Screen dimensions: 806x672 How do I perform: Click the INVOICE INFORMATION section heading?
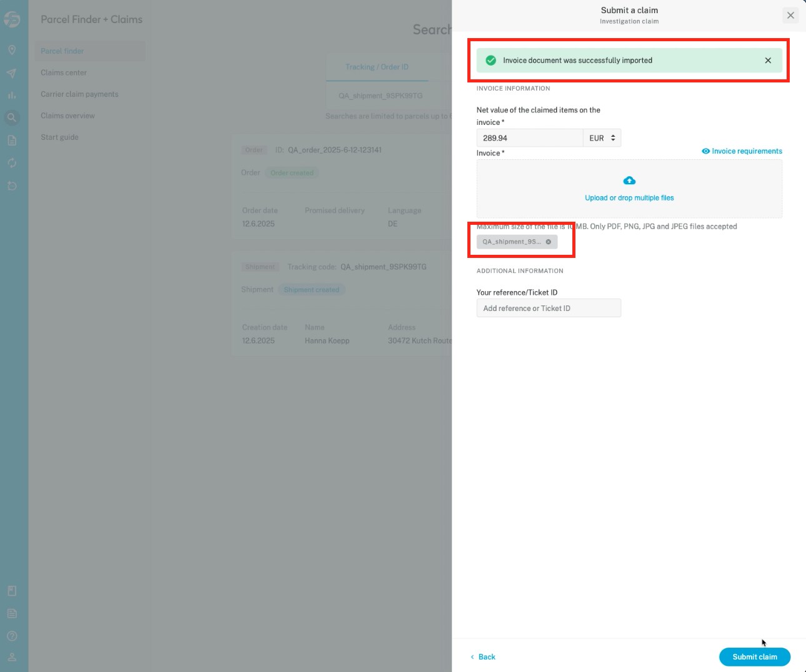(513, 89)
